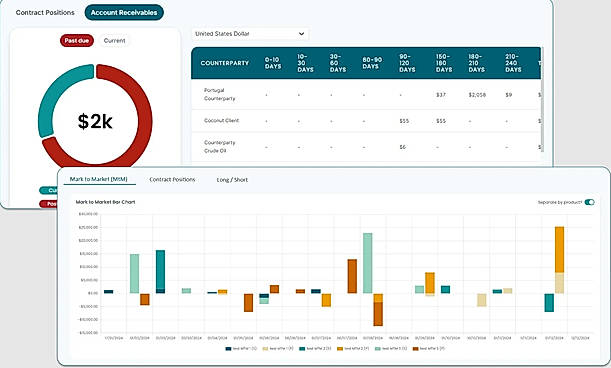Click the tall orange bar at chart's right

(x=559, y=249)
